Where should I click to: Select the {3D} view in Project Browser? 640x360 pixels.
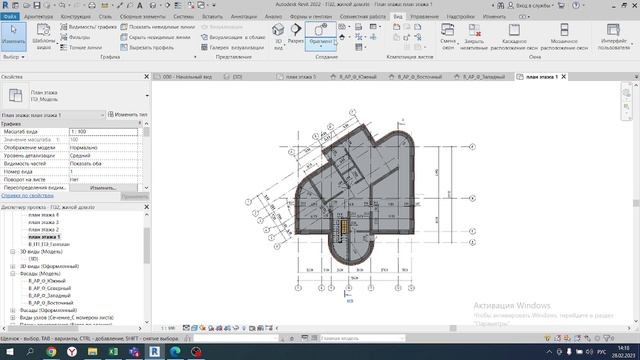coord(33,259)
